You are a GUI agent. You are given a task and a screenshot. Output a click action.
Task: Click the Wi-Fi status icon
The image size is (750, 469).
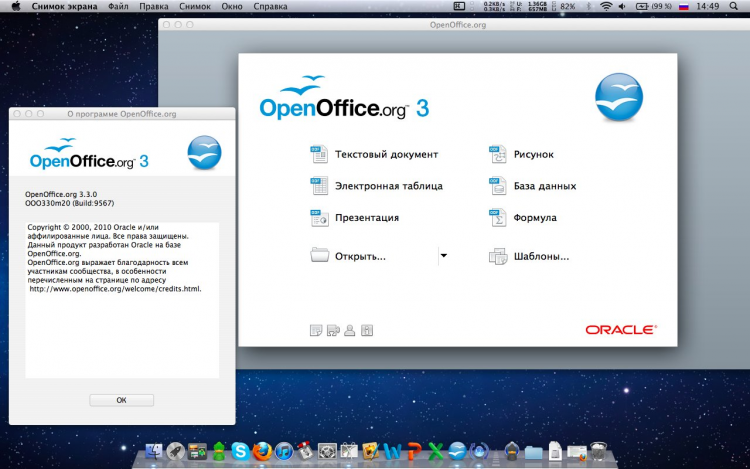(606, 6)
